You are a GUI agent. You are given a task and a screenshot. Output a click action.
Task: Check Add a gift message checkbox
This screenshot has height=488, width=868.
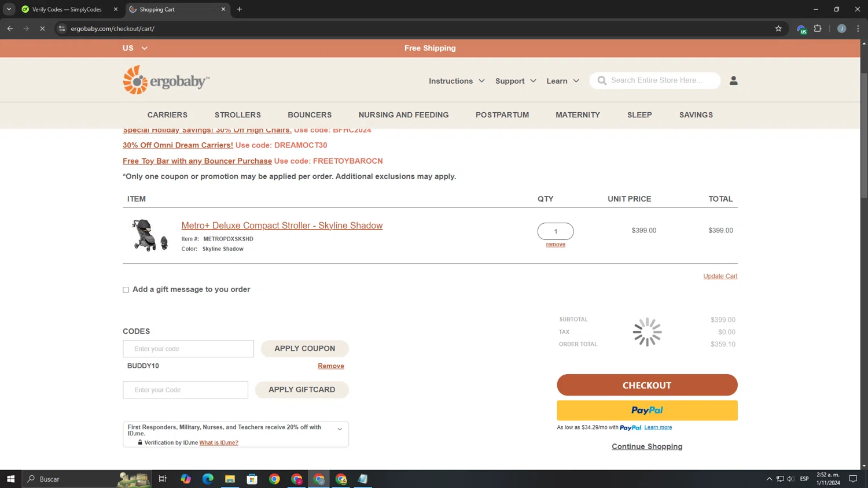(126, 290)
